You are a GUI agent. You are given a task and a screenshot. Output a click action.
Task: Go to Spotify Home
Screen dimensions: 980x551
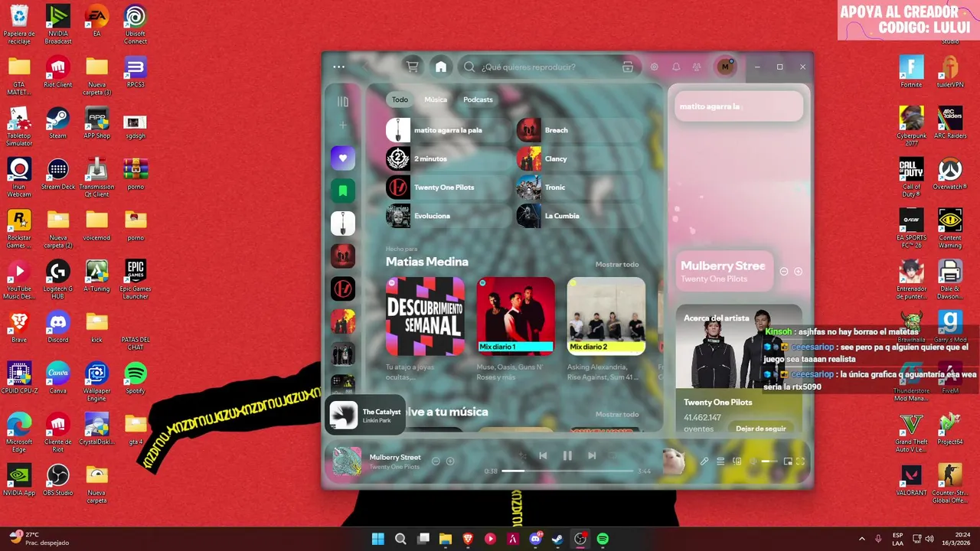tap(441, 67)
